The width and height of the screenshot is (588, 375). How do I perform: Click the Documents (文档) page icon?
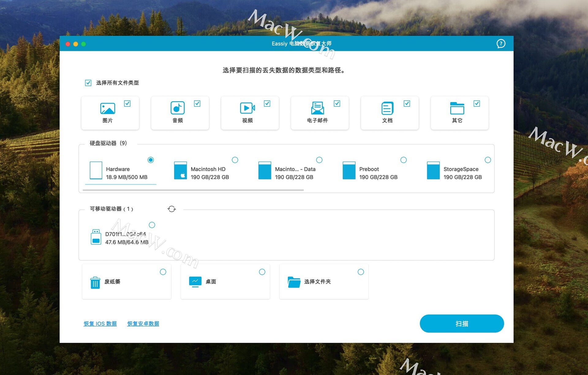coord(387,108)
